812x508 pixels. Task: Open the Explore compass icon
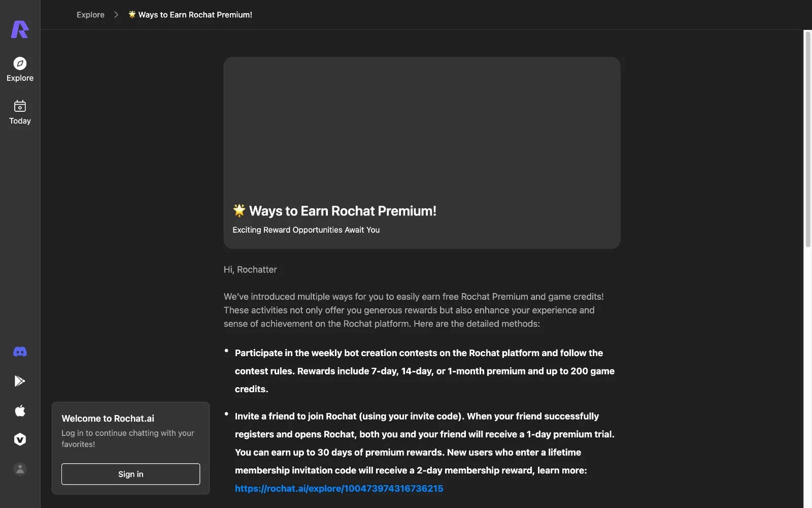[x=20, y=63]
